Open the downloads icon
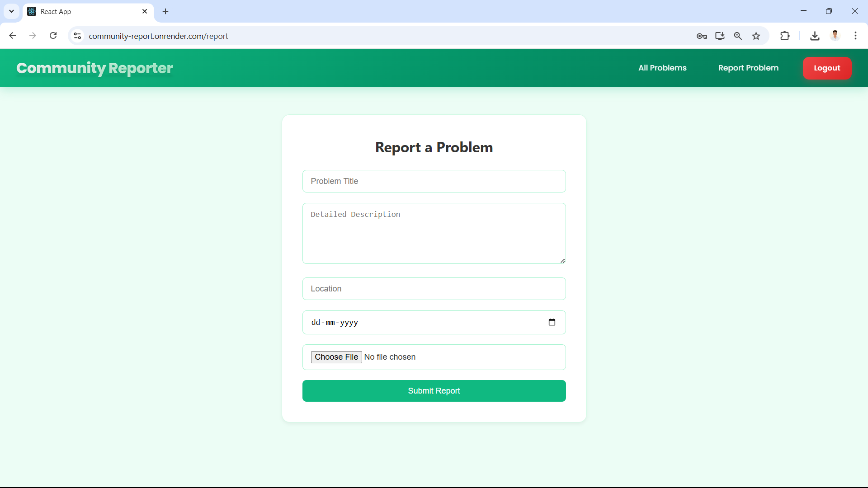The height and width of the screenshot is (488, 868). point(815,36)
